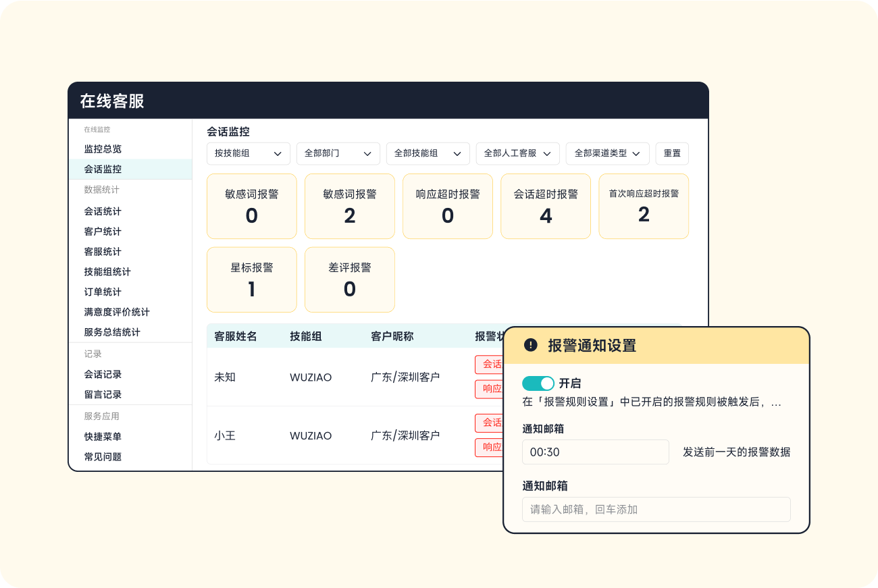Select the 会话超时报警 card
Viewport: 878px width, 588px height.
pos(546,206)
